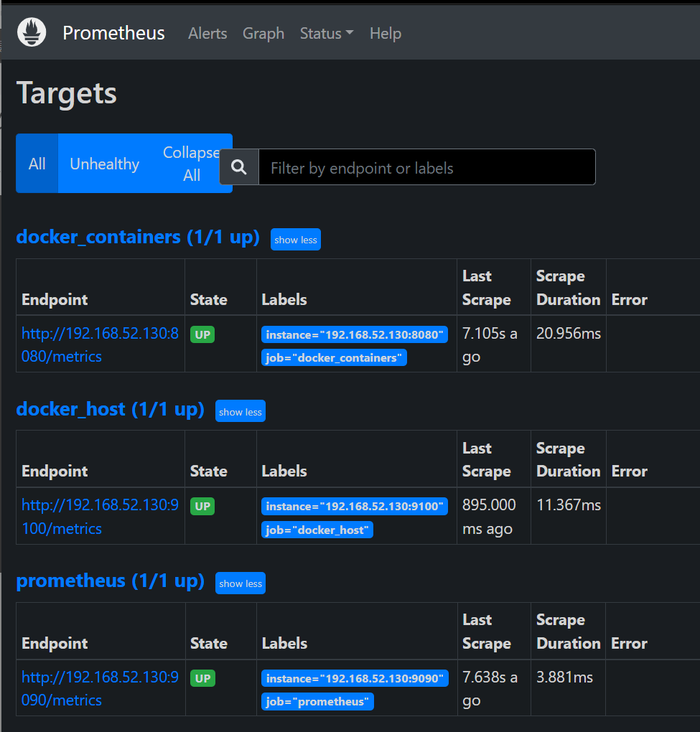700x732 pixels.
Task: Click the 7.105s ago last scrape value
Action: [x=490, y=344]
